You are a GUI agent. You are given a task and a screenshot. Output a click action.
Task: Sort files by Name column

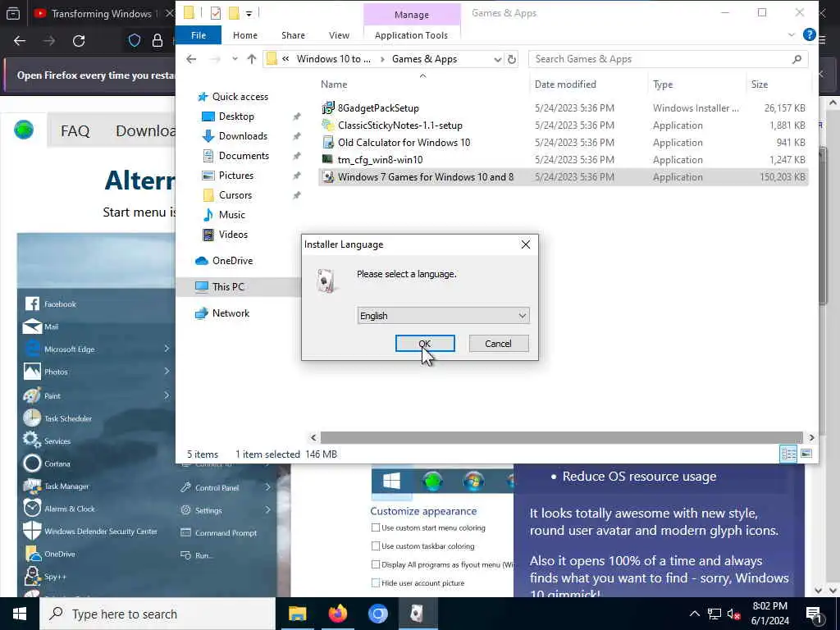coord(334,84)
